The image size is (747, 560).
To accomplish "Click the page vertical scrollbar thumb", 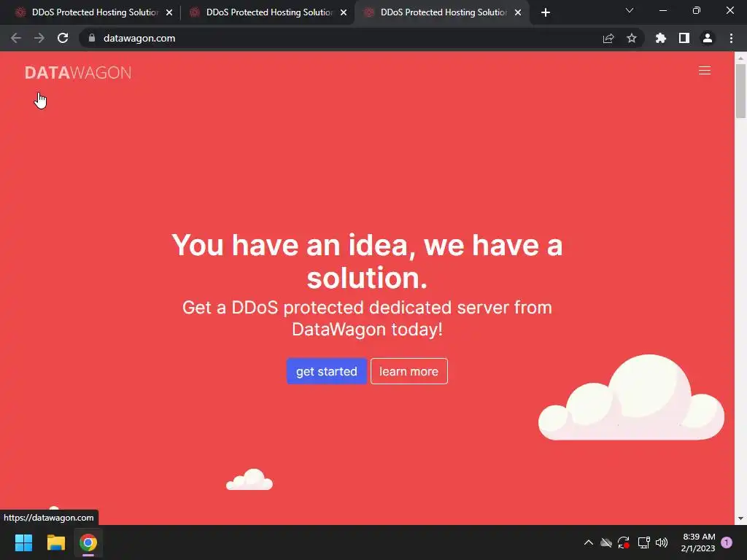I will [x=740, y=90].
